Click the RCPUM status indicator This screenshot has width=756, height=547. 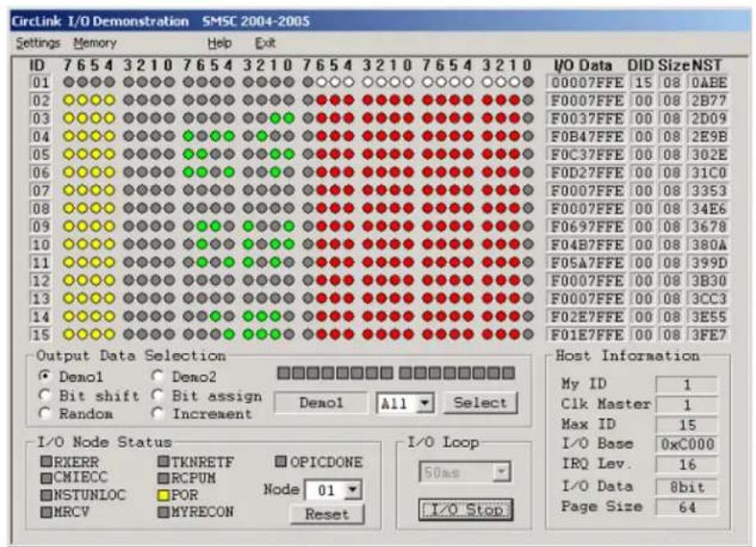pos(164,478)
